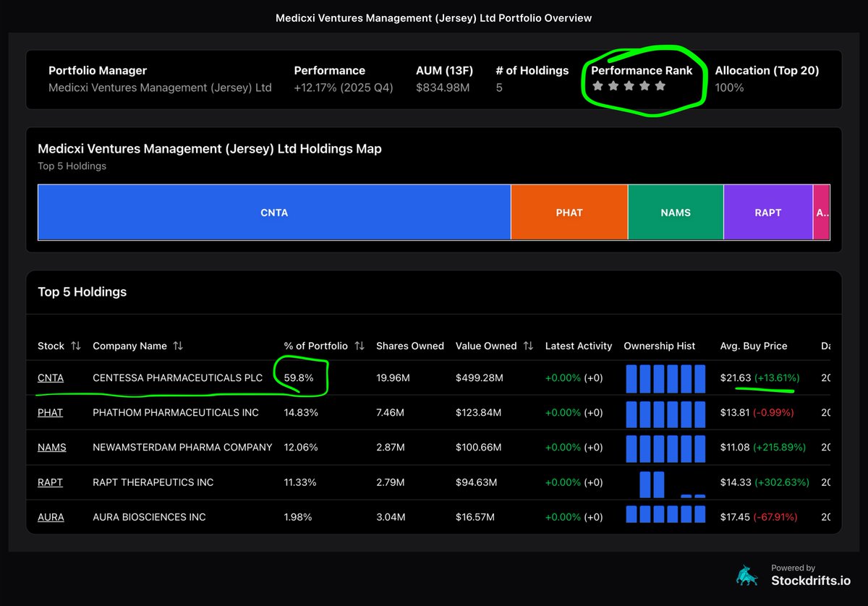
Task: Select the purple RAPT block in holdings map
Action: (768, 213)
